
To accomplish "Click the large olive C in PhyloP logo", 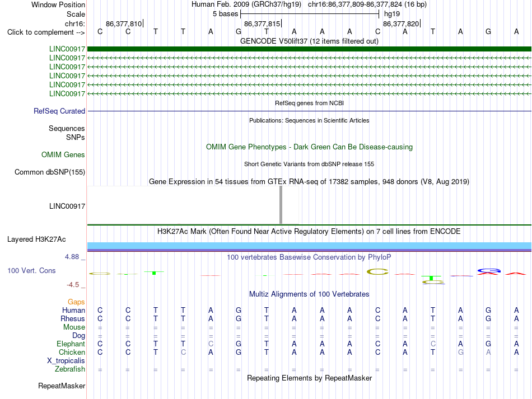I will (377, 271).
